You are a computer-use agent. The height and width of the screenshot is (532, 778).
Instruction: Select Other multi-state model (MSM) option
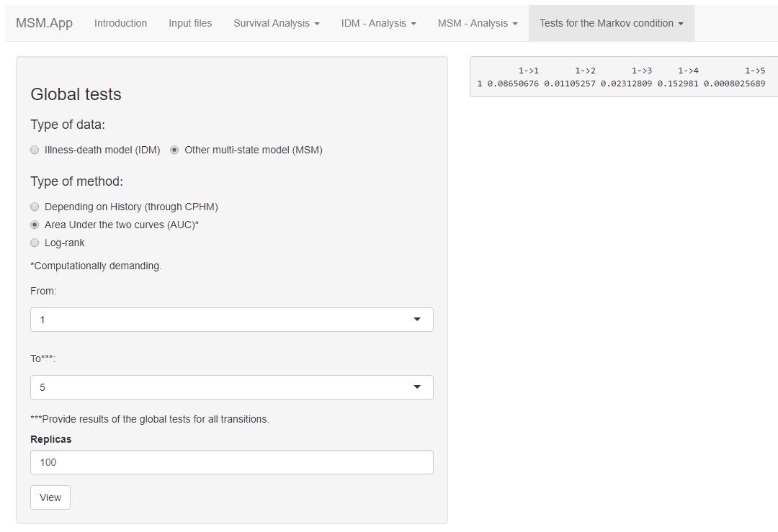174,150
